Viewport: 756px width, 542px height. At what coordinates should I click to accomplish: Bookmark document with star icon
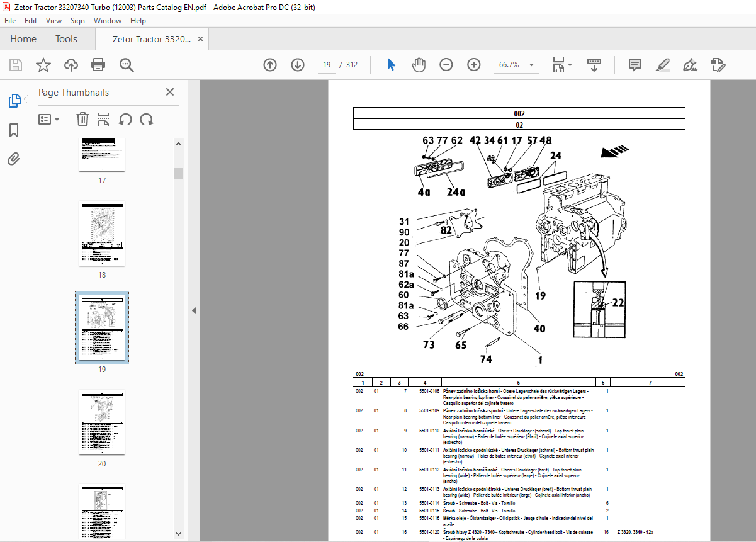pos(43,65)
